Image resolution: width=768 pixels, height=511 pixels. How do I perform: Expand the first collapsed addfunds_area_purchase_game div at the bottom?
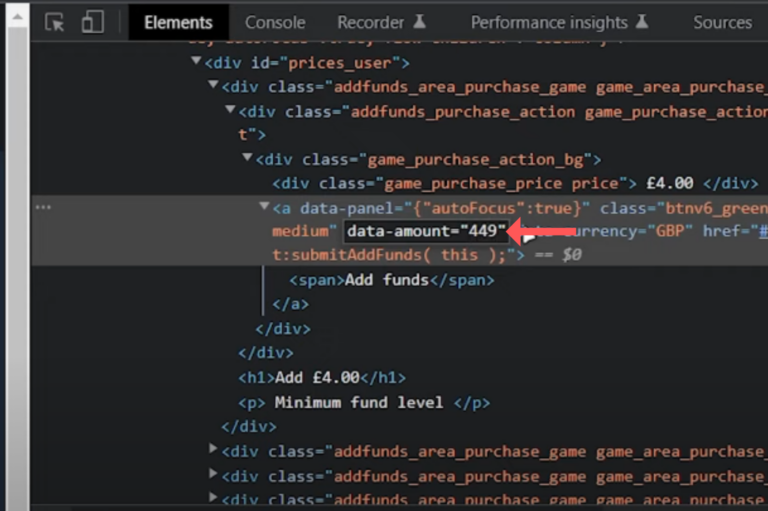pyautogui.click(x=213, y=450)
